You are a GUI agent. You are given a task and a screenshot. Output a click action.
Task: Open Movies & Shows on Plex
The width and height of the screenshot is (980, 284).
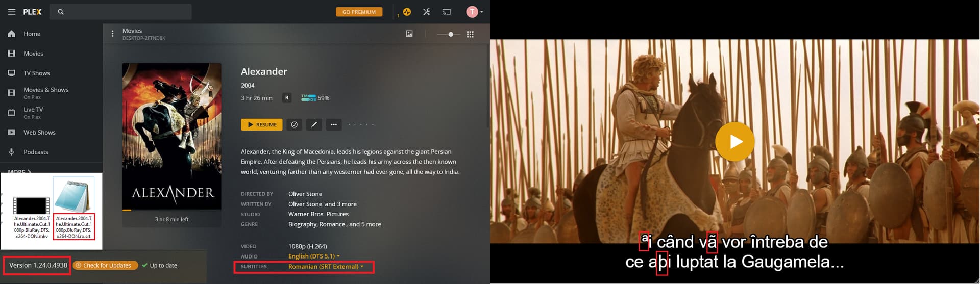pos(46,93)
